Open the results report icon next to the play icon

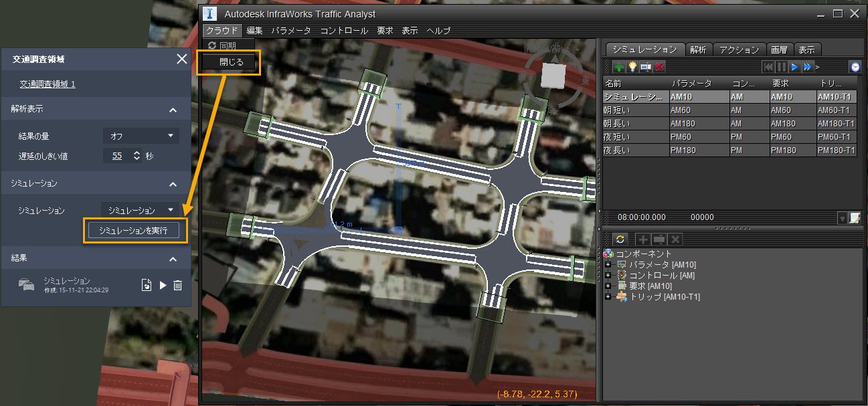(146, 285)
